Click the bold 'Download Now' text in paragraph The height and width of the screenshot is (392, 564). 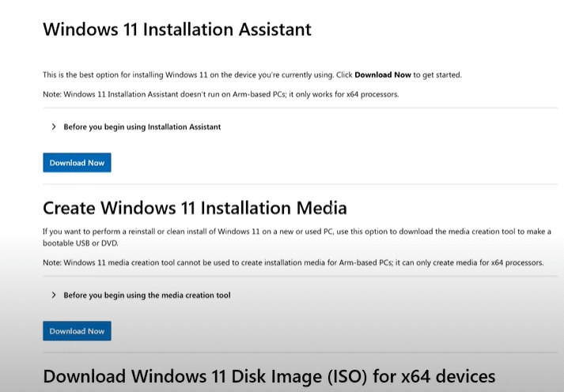pos(383,74)
